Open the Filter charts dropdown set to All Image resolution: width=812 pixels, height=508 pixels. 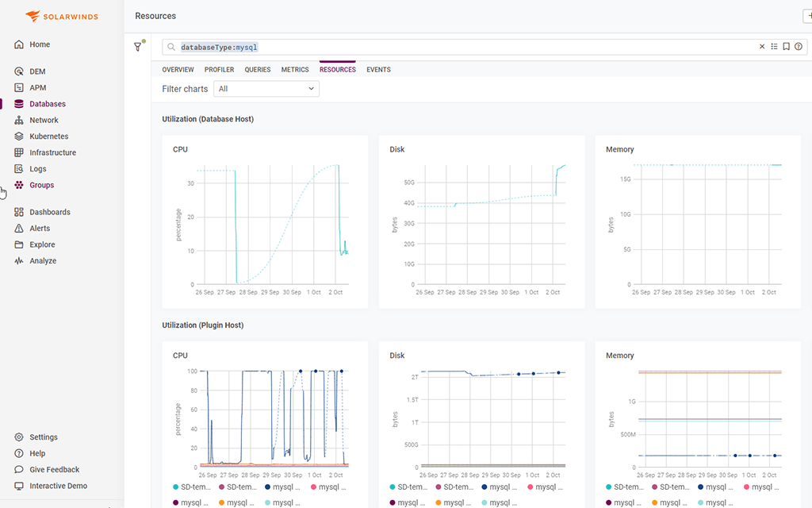(x=266, y=89)
